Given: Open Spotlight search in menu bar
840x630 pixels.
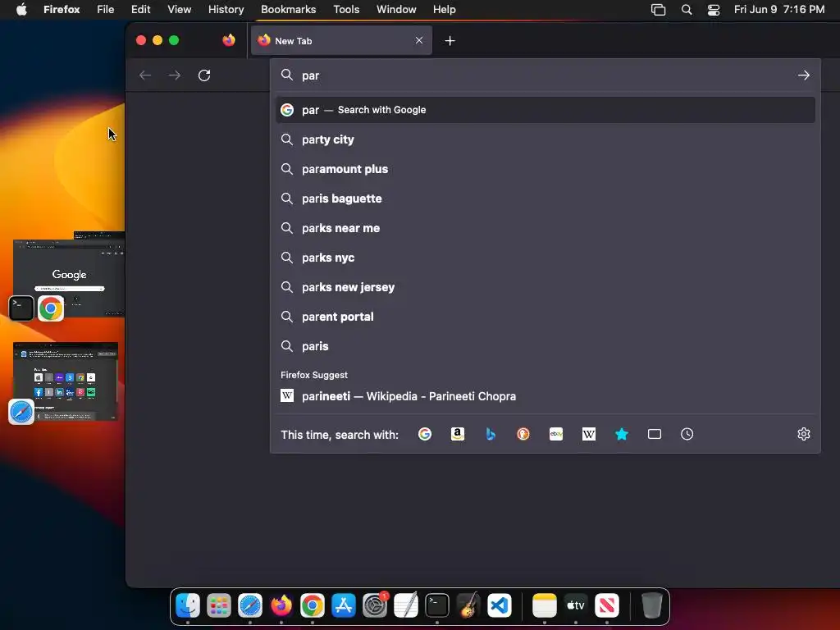Looking at the screenshot, I should click(x=687, y=10).
